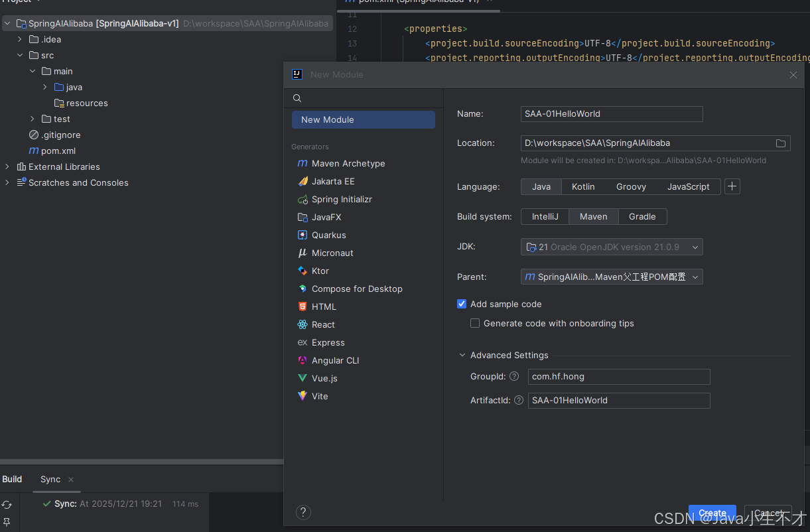Image resolution: width=810 pixels, height=532 pixels.
Task: Select the Maven Archetype generator icon
Action: [303, 163]
